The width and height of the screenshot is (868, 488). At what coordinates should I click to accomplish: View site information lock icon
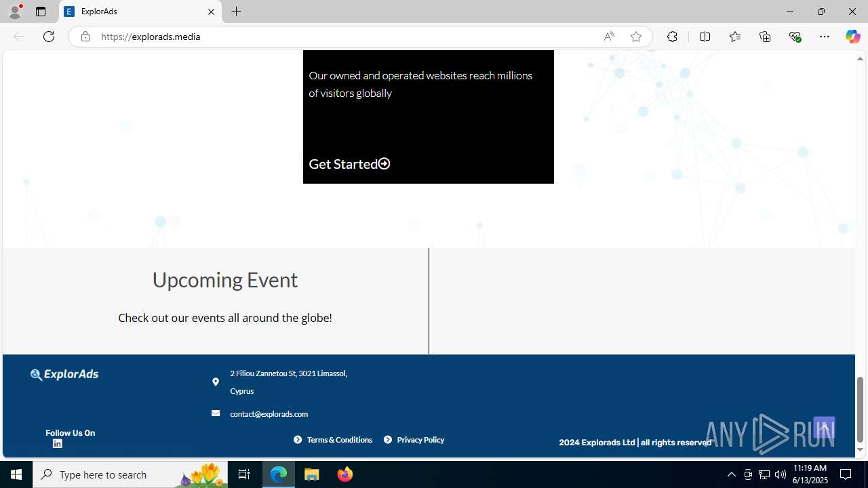[85, 37]
